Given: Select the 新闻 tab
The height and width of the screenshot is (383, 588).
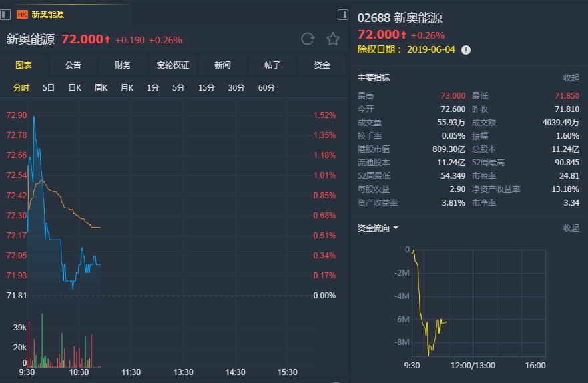Looking at the screenshot, I should pos(222,65).
